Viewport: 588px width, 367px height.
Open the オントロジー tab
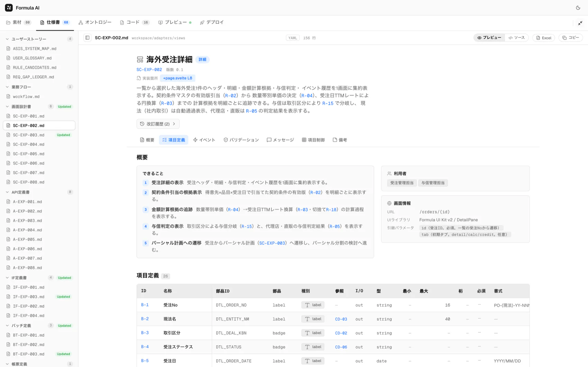point(95,22)
